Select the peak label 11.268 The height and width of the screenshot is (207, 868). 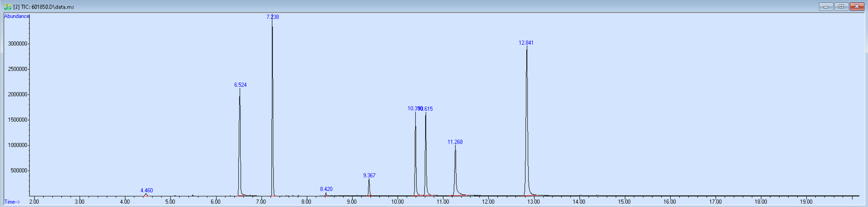click(455, 142)
